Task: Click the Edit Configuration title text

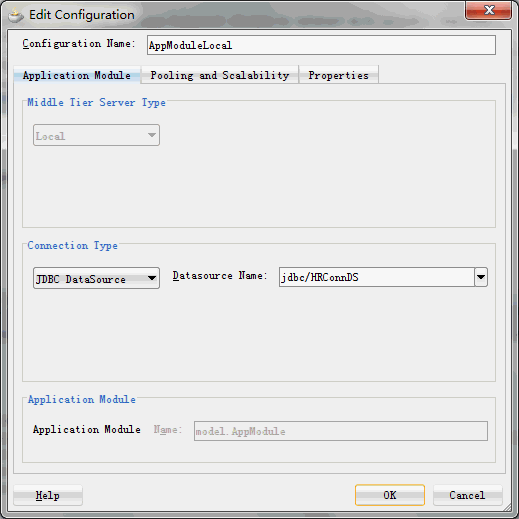Action: click(x=82, y=15)
